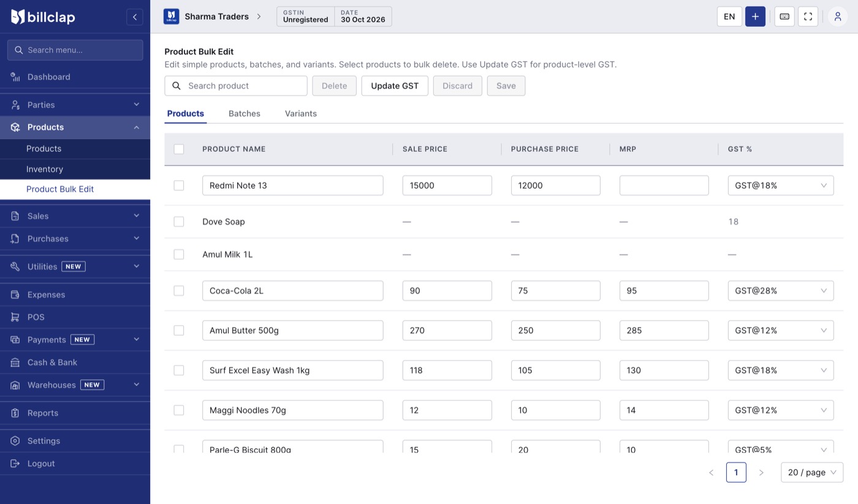
Task: Switch to the Variants tab
Action: (x=301, y=113)
